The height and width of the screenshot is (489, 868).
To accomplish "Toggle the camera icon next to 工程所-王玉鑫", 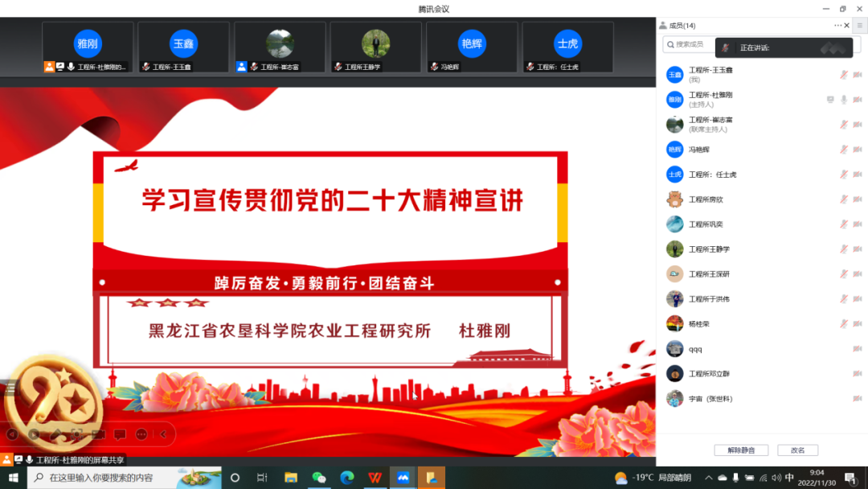I will click(856, 75).
